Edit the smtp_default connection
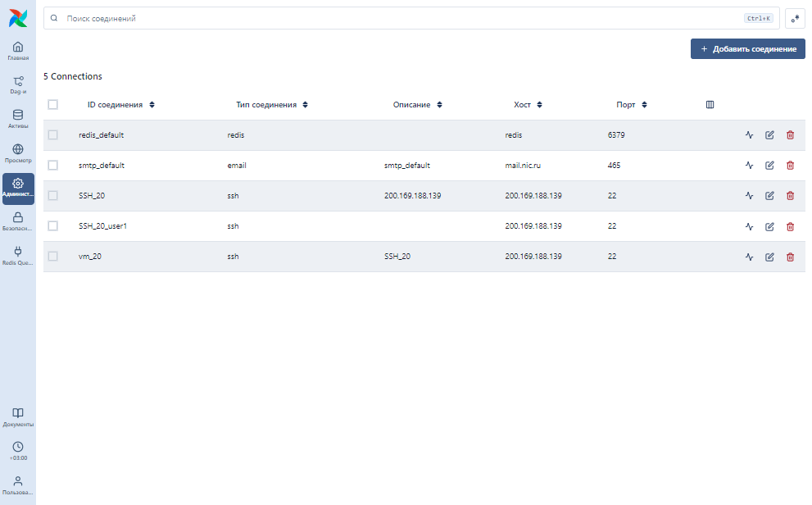The width and height of the screenshot is (812, 505). [x=769, y=166]
